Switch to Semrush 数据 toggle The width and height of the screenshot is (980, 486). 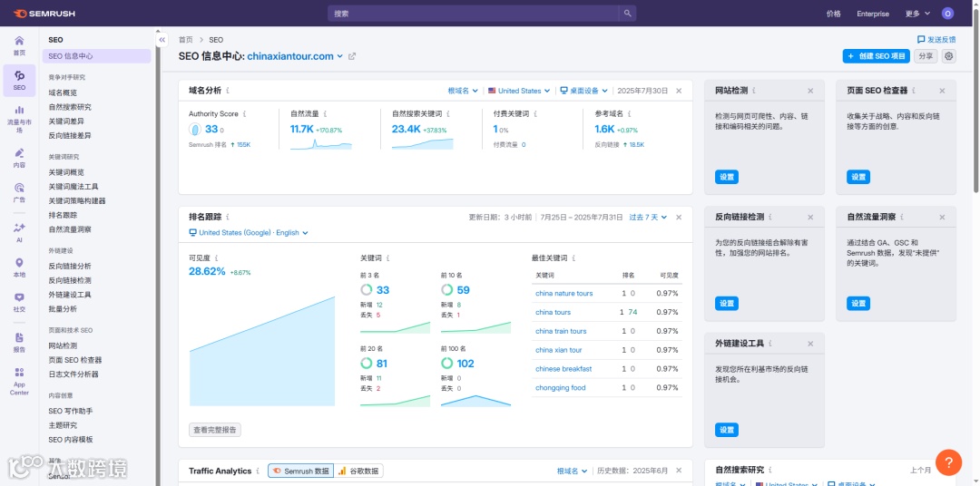pyautogui.click(x=300, y=471)
